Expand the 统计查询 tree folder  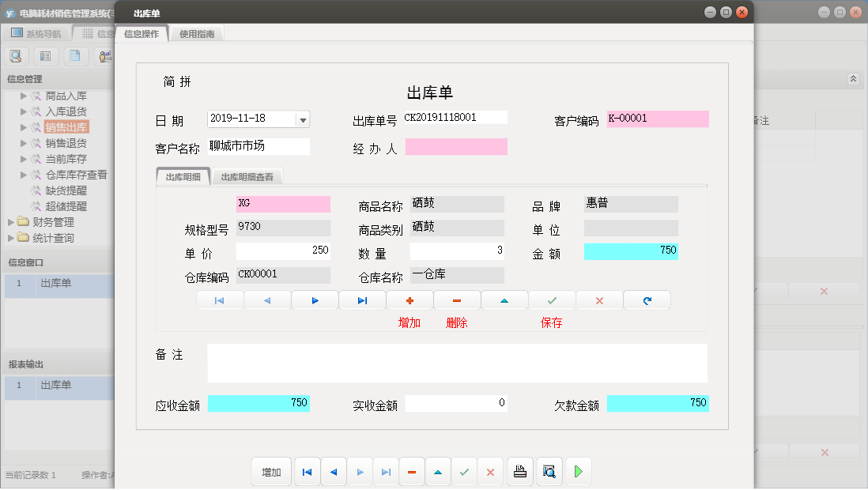tap(11, 238)
